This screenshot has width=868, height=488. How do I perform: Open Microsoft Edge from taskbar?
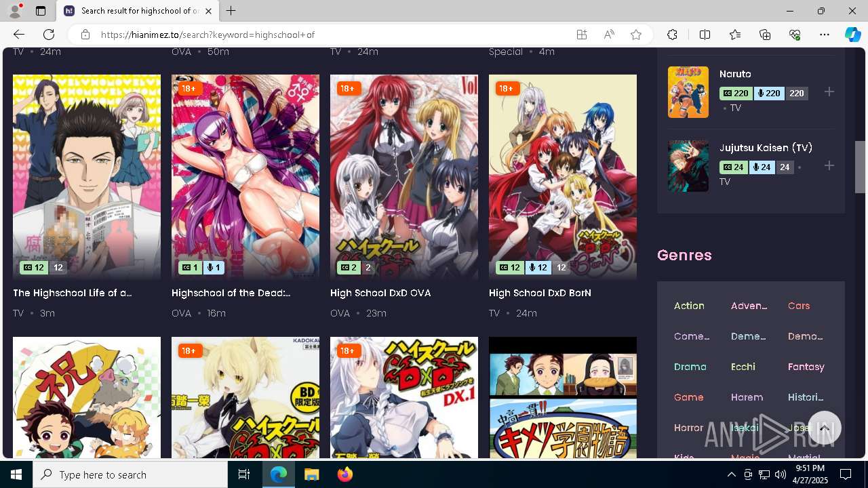[x=279, y=474]
